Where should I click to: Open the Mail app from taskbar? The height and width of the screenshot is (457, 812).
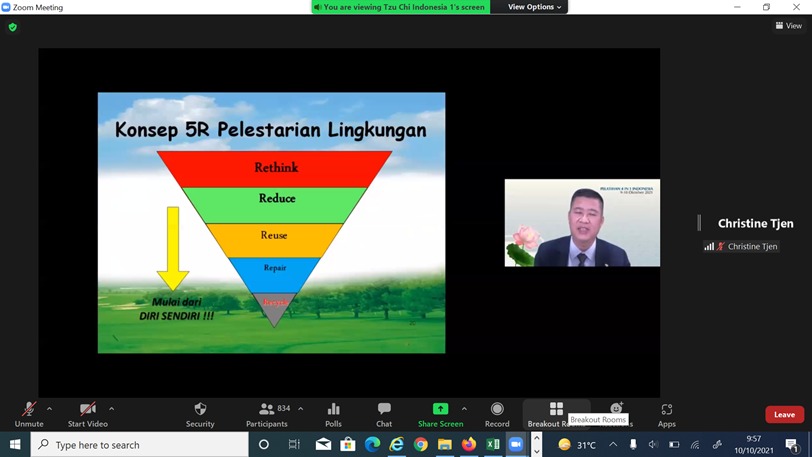coord(323,445)
